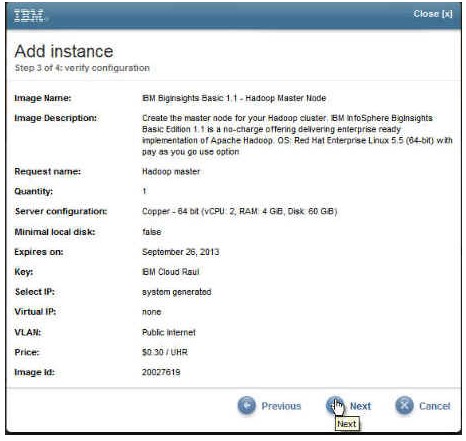The width and height of the screenshot is (466, 441).
Task: Click the $0.30 / UHR price value
Action: point(165,352)
